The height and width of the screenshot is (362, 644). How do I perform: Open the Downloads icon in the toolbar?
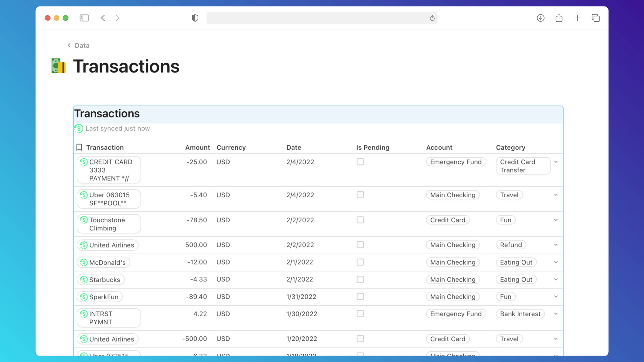[540, 18]
